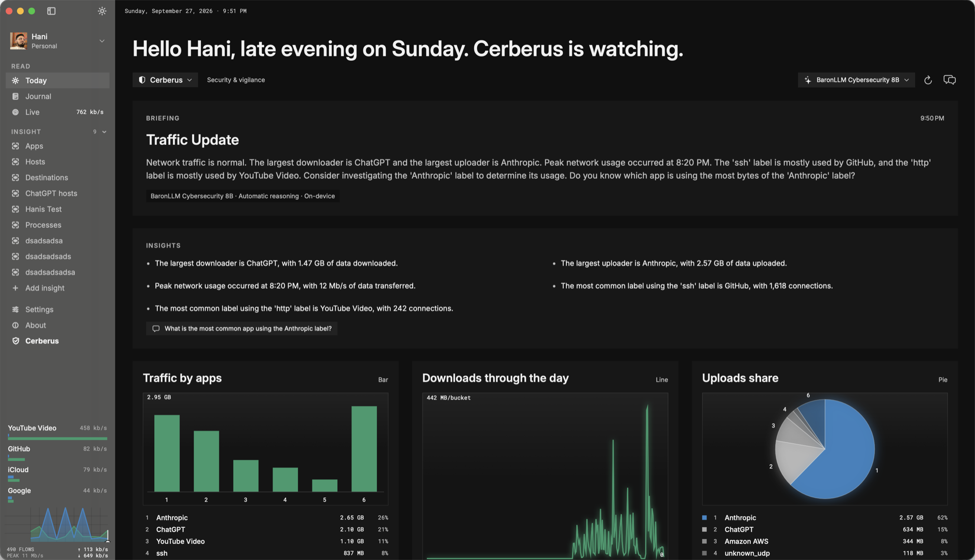The height and width of the screenshot is (560, 975).
Task: Click the Line chart type label
Action: coord(661,380)
